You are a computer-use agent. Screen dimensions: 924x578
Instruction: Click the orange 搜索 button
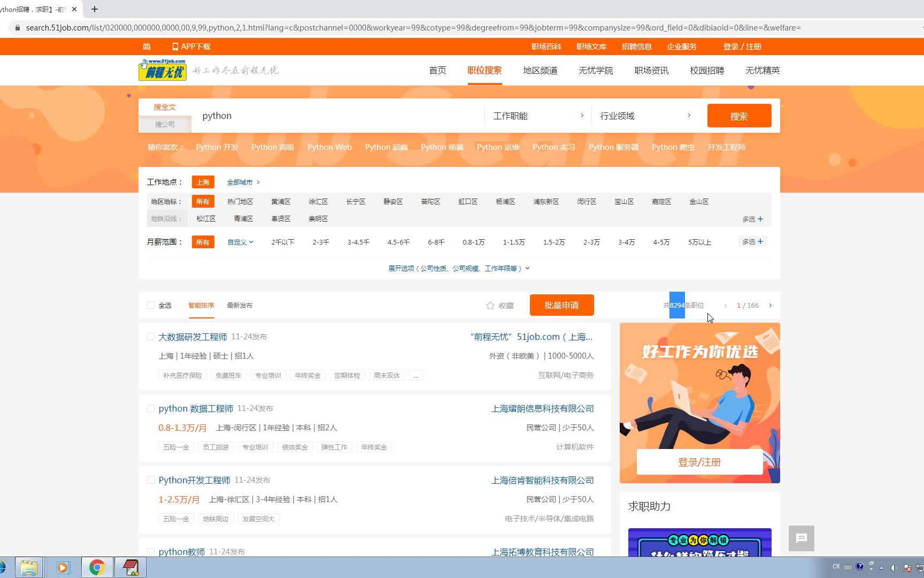(739, 116)
